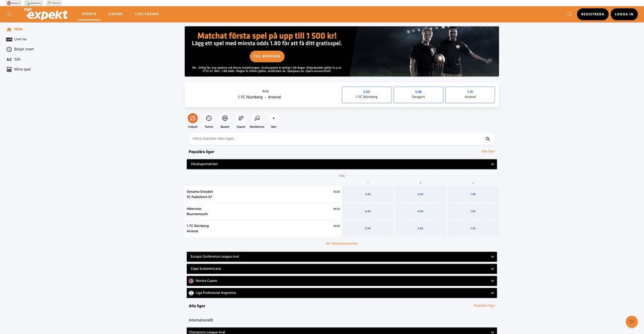Collapse the Vänskapsmatcher section
Image resolution: width=644 pixels, height=334 pixels.
click(x=492, y=163)
